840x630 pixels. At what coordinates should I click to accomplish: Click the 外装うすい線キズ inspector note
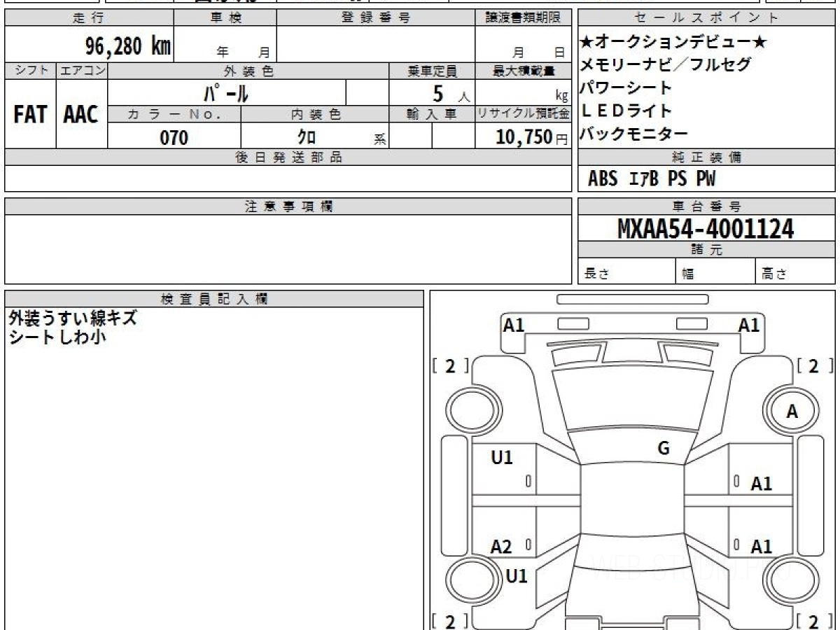click(x=73, y=318)
